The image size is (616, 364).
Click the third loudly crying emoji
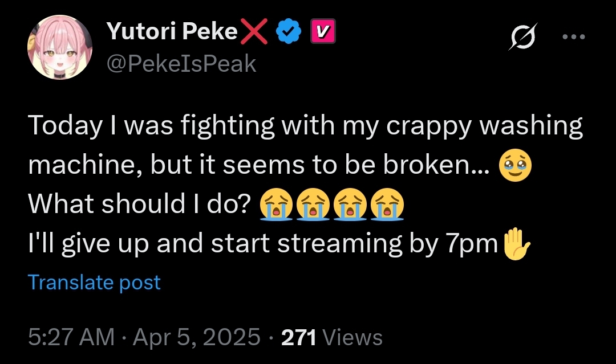[x=351, y=204]
